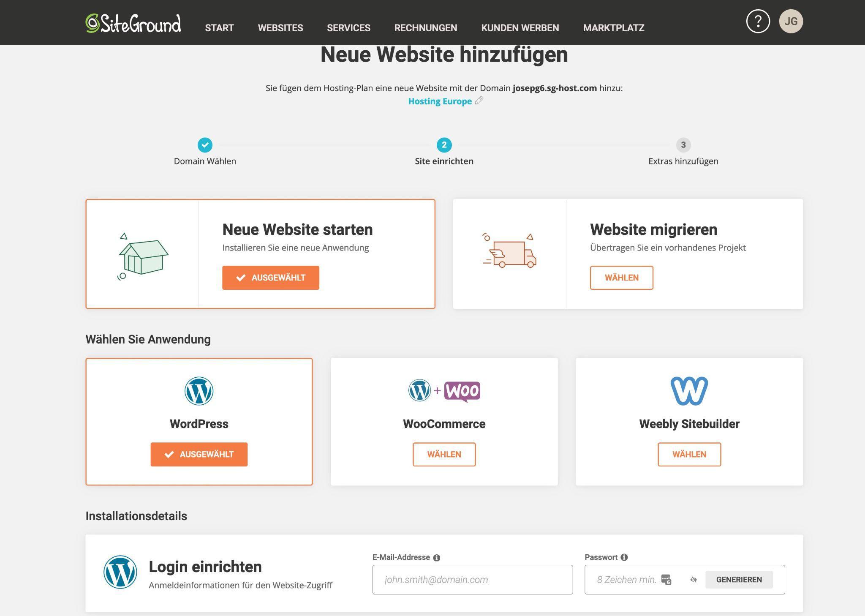Click WordPress logo beside Login einrichten

click(x=120, y=572)
